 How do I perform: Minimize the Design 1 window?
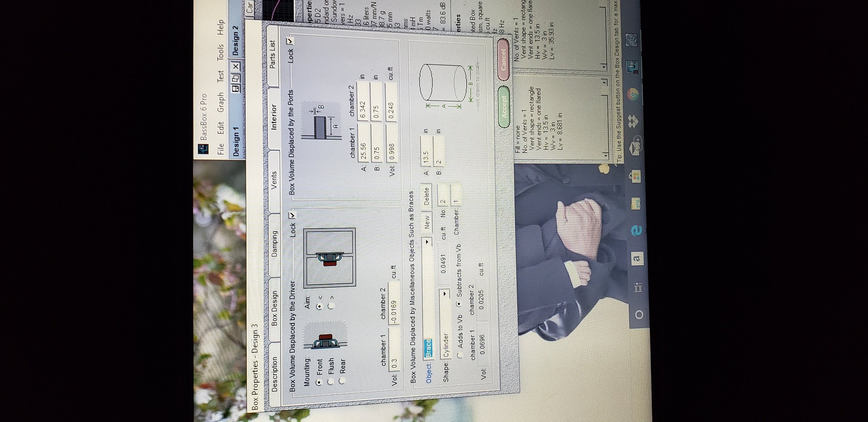236,88
